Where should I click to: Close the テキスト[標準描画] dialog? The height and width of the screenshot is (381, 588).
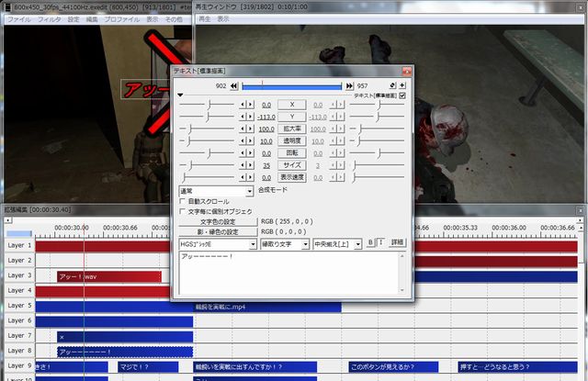[406, 71]
